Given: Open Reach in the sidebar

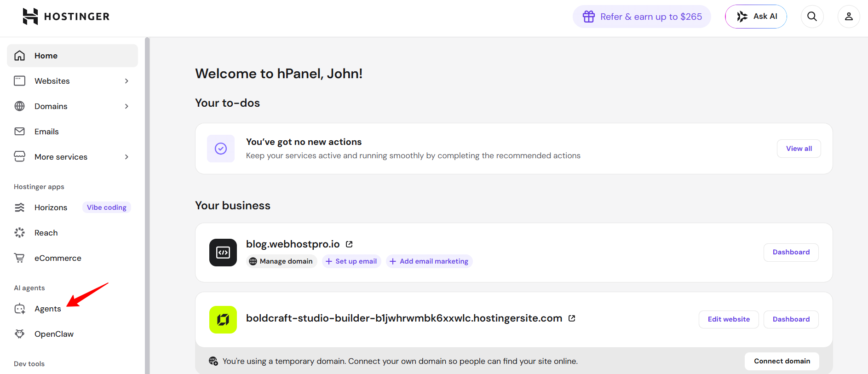Looking at the screenshot, I should point(72,233).
